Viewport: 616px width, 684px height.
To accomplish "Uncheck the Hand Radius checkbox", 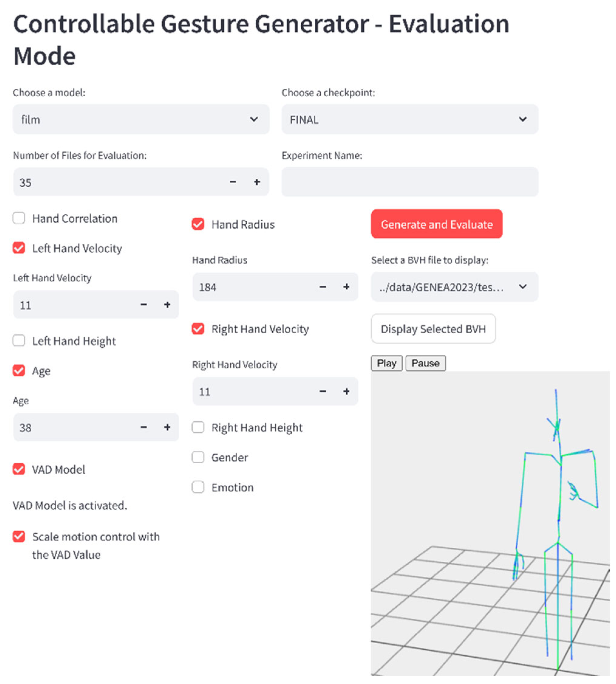I will pos(198,224).
